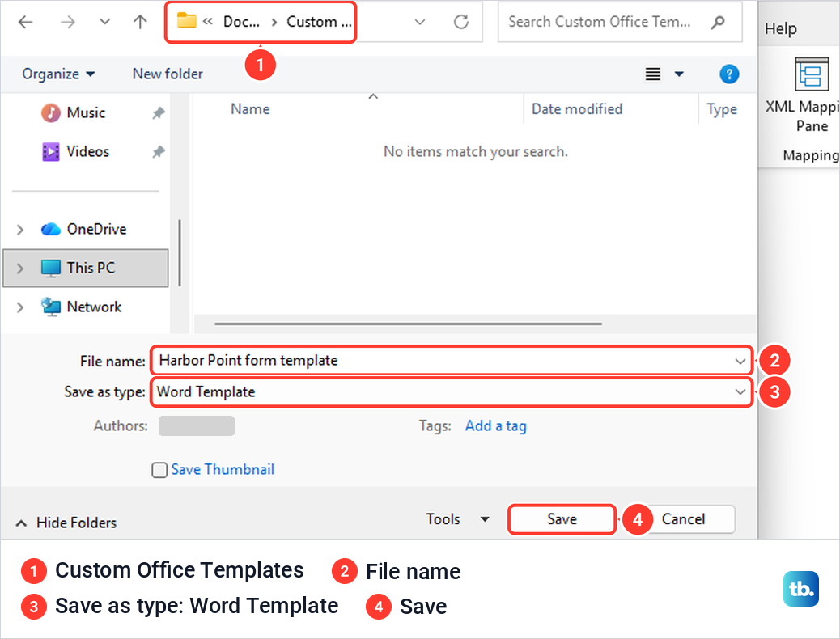Image resolution: width=840 pixels, height=639 pixels.
Task: Select the Doc... breadcrumb in address bar
Action: click(241, 22)
